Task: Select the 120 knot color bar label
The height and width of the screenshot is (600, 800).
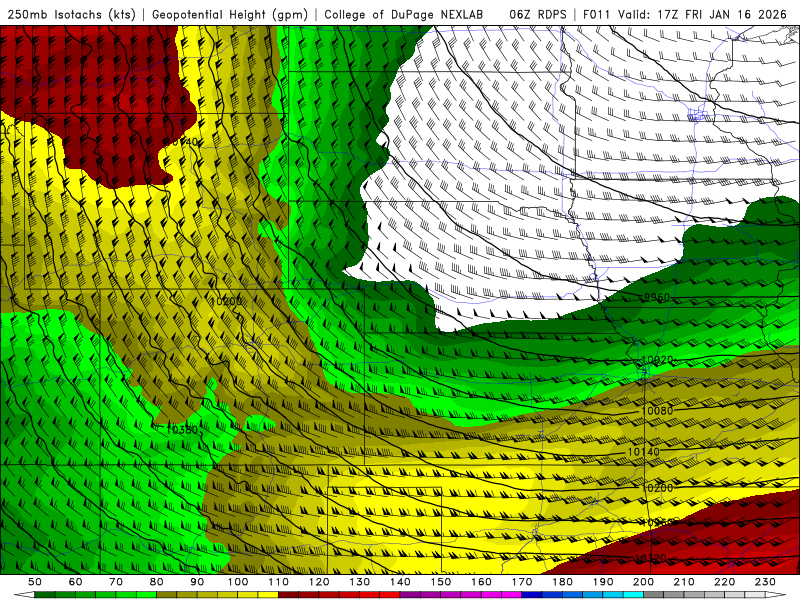Action: 319,582
